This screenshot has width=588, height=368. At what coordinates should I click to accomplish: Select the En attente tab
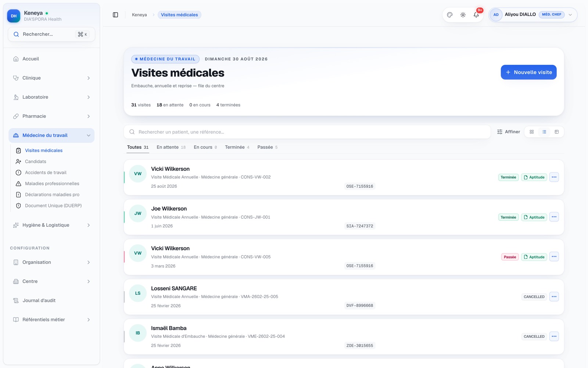coord(171,147)
